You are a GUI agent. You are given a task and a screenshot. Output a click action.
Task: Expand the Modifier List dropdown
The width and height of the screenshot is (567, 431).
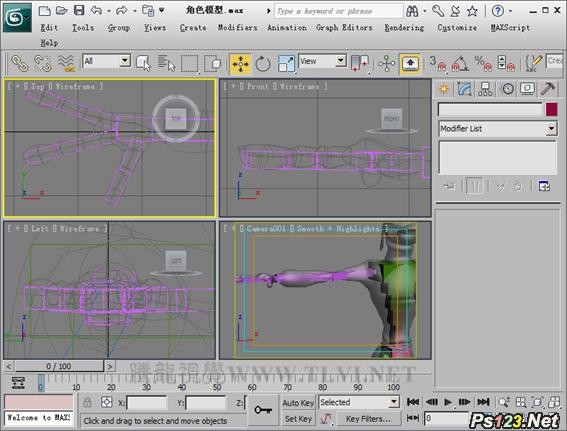pos(498,128)
